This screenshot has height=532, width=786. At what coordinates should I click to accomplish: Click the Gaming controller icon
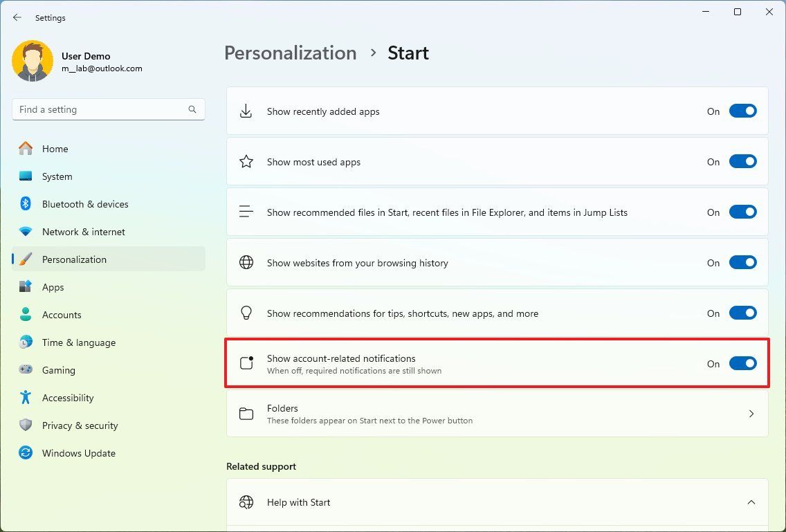[26, 370]
